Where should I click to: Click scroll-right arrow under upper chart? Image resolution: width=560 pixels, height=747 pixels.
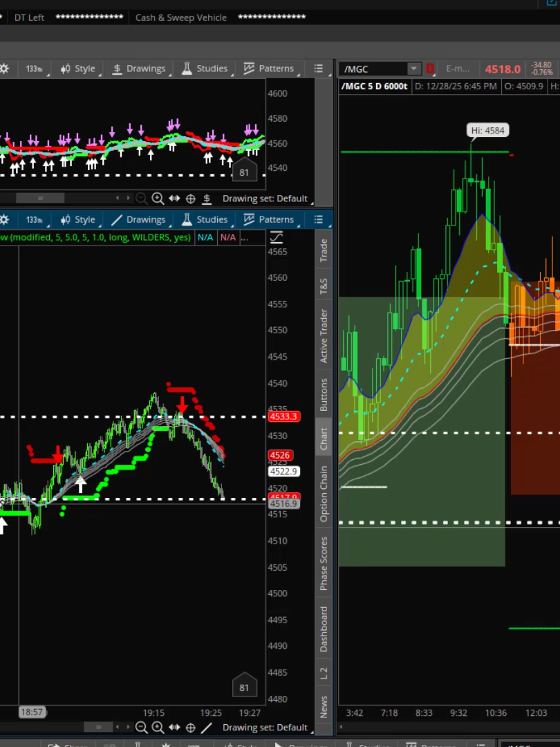click(x=128, y=198)
